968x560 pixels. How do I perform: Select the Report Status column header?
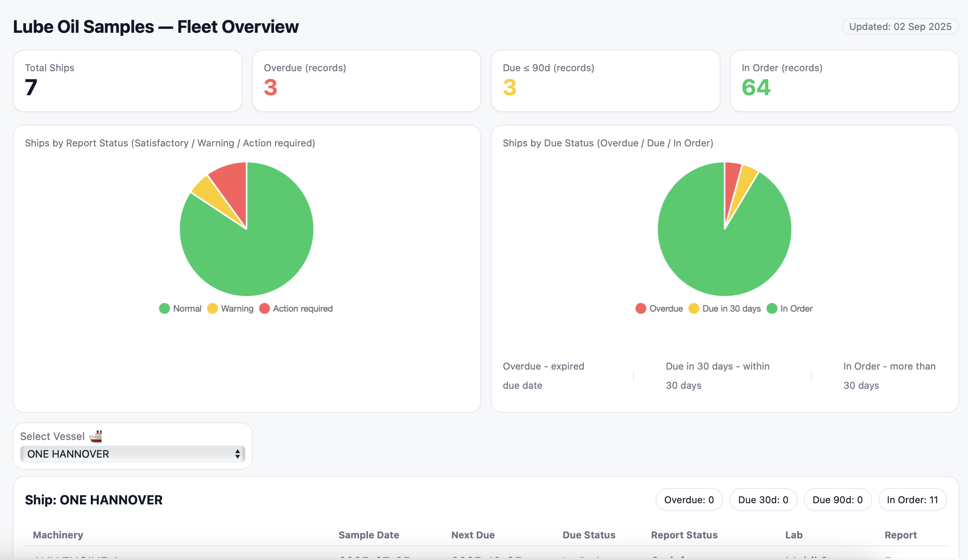tap(684, 534)
